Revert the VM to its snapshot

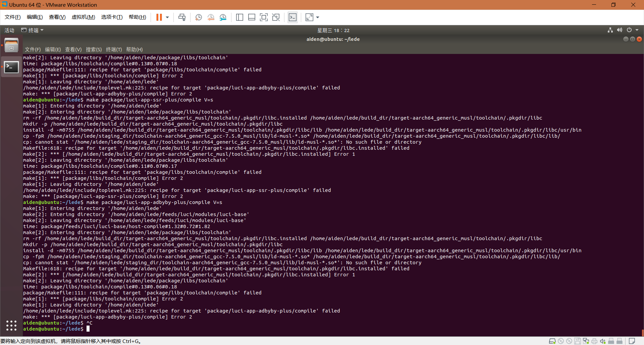coord(211,17)
